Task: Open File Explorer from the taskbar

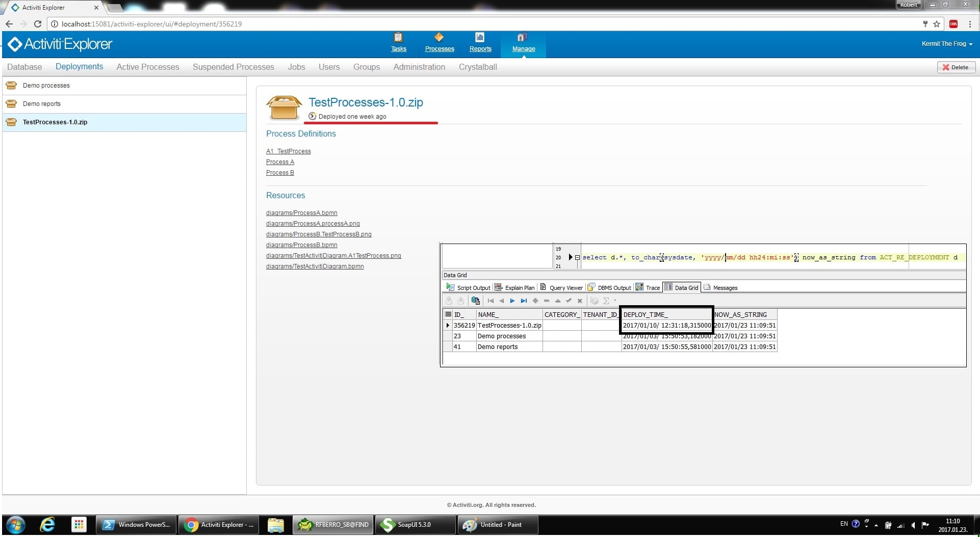Action: [x=275, y=525]
